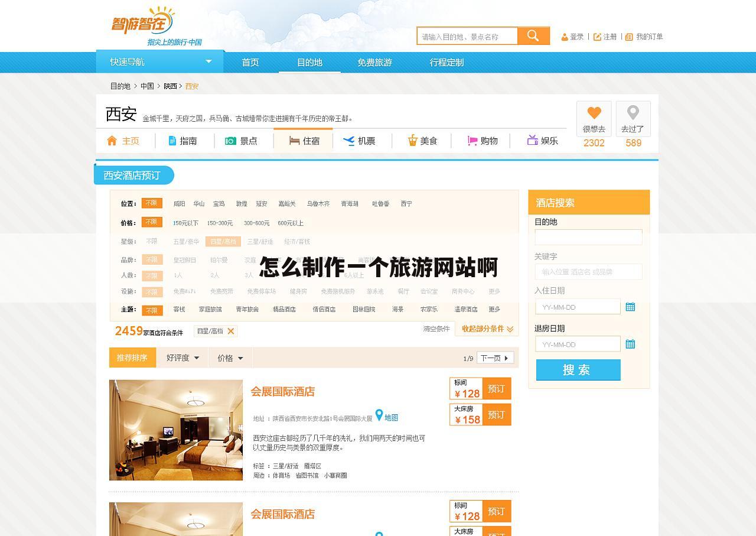This screenshot has height=536, width=756.
Task: Click the 退房日期 date field
Action: click(578, 344)
